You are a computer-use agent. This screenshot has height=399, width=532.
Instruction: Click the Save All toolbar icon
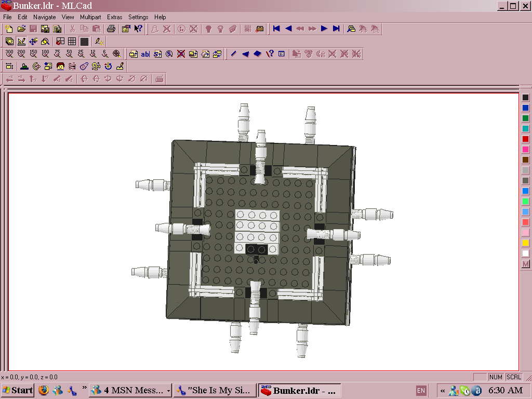[57, 29]
